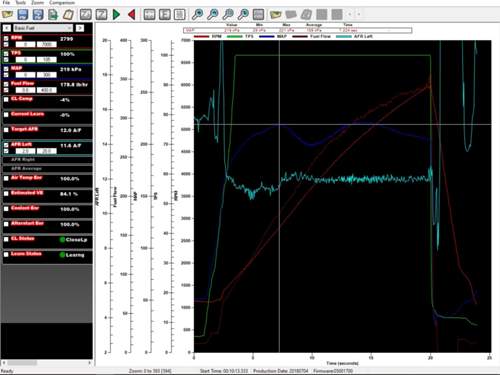Click the blue Save floppy disk icon
Screen dimensions: 500x375
click(x=22, y=14)
